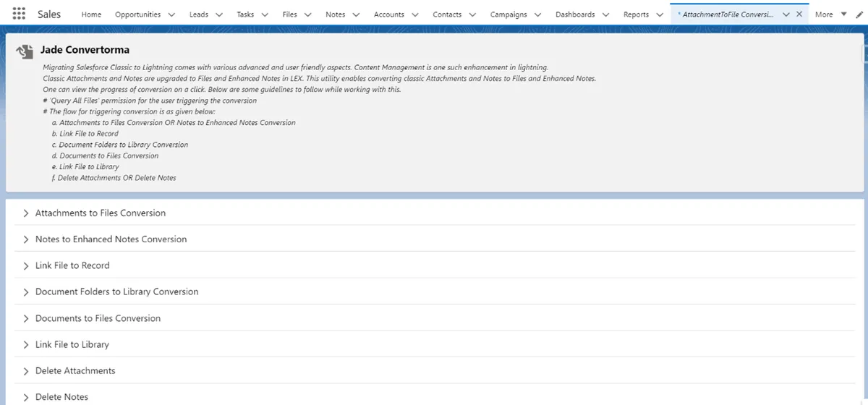The width and height of the screenshot is (868, 405).
Task: Open the Accounts dropdown arrow
Action: (415, 14)
